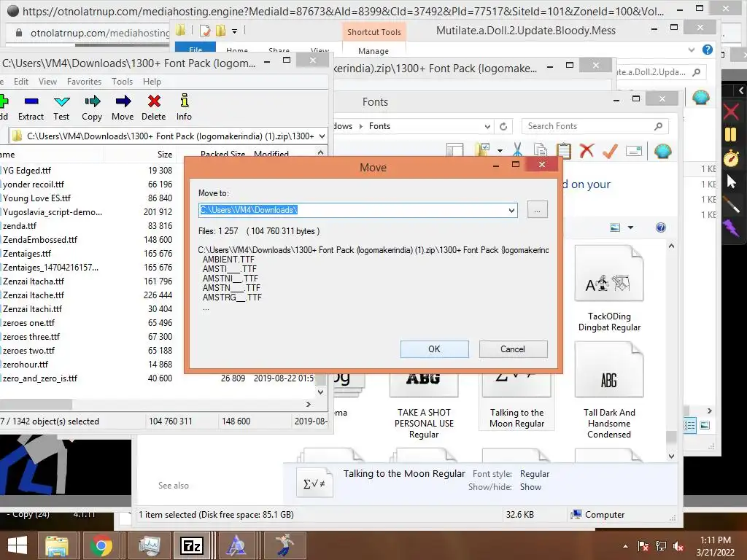Click the muted volume icon in system tray

678,546
